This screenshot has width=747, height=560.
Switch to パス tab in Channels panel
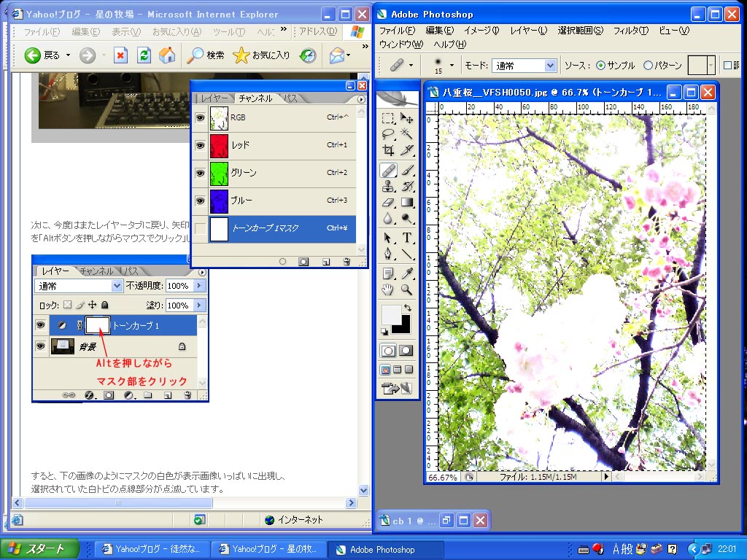pyautogui.click(x=290, y=98)
